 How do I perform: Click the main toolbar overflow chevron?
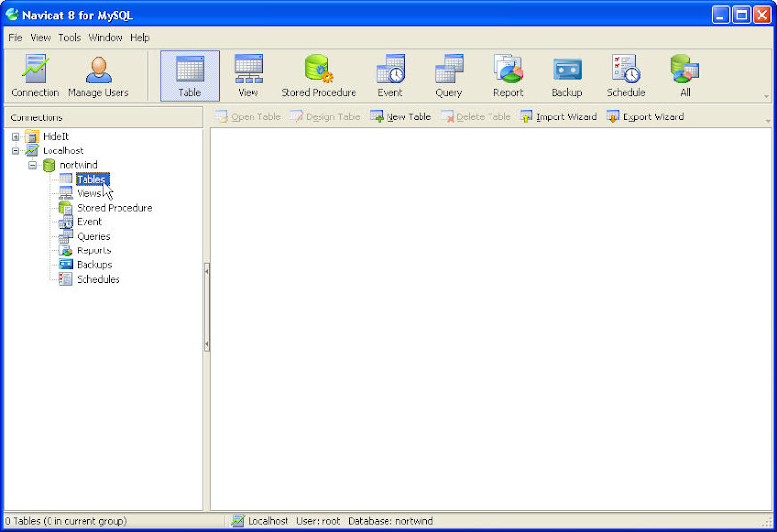pos(766,96)
